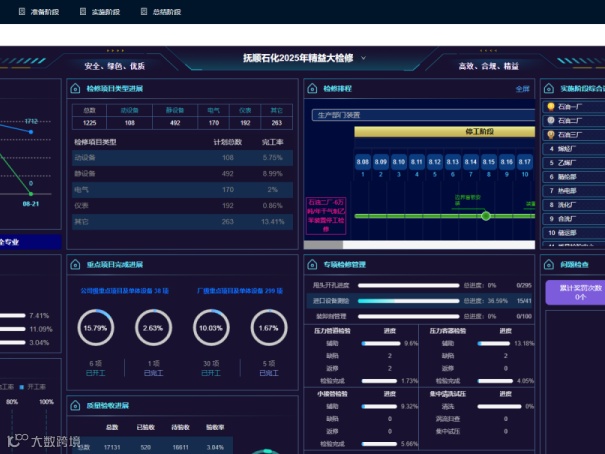Click the 17131 value in 质量验收进展 table

tap(112, 447)
